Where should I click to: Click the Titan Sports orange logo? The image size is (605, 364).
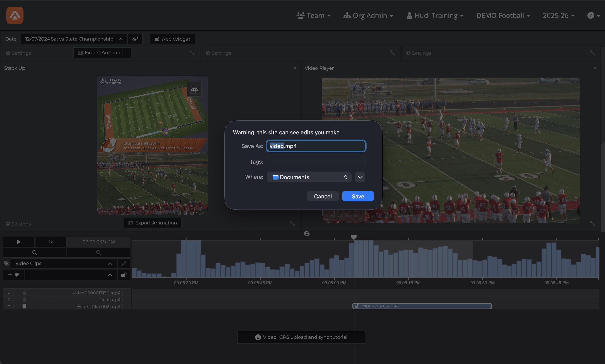[15, 15]
